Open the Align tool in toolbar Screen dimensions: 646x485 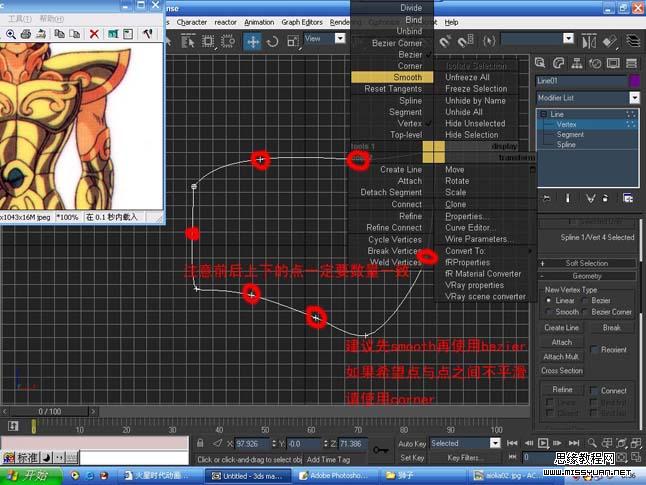coord(610,41)
